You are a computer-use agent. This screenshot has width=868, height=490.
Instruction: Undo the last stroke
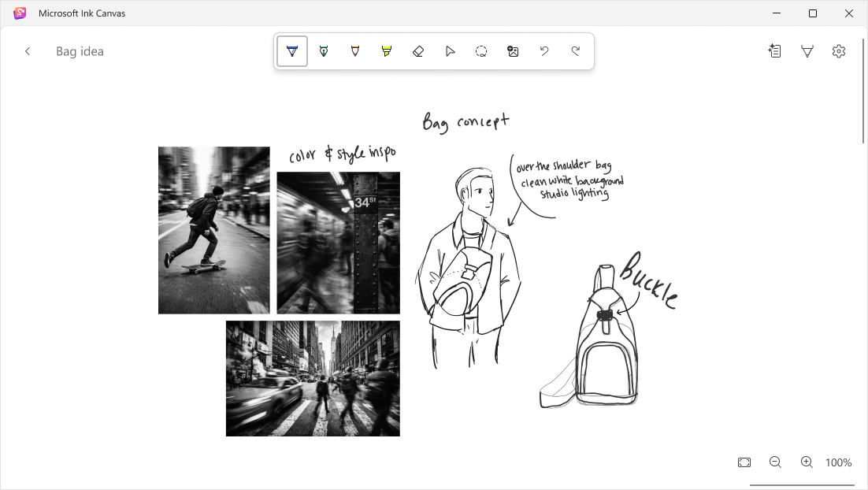[x=544, y=51]
